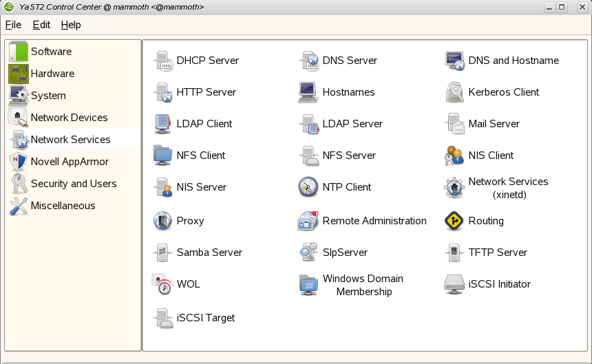Open the Help menu

click(x=71, y=25)
